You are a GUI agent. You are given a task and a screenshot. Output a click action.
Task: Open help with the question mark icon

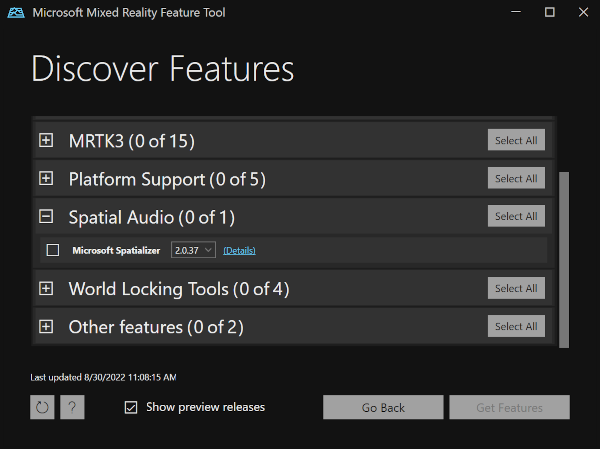coord(72,407)
